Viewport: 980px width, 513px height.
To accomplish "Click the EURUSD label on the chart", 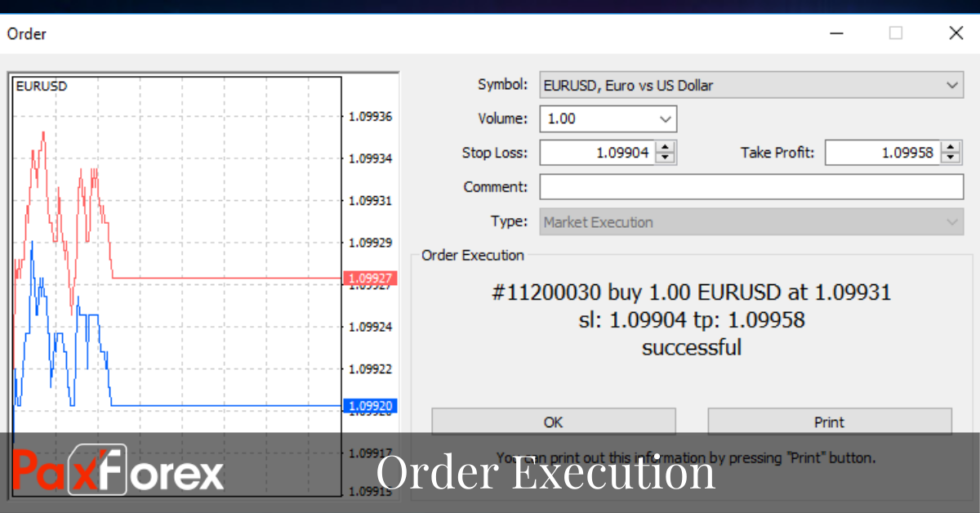I will click(x=39, y=86).
